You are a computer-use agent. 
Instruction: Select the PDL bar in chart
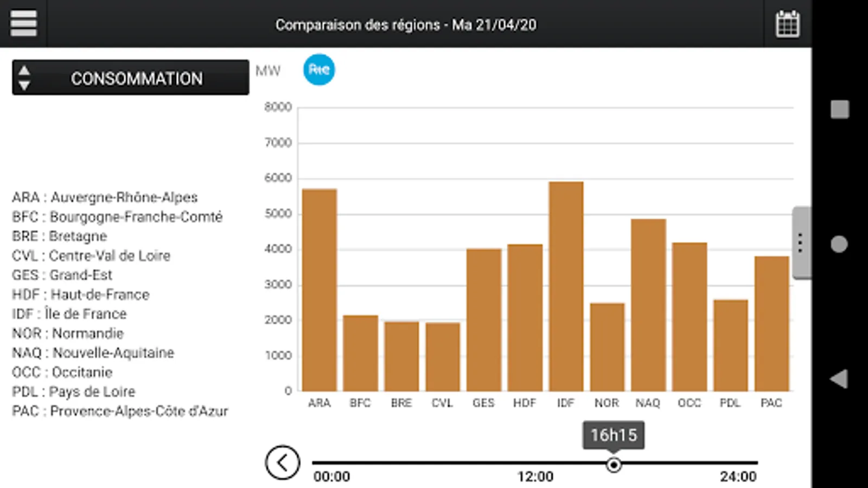coord(731,345)
